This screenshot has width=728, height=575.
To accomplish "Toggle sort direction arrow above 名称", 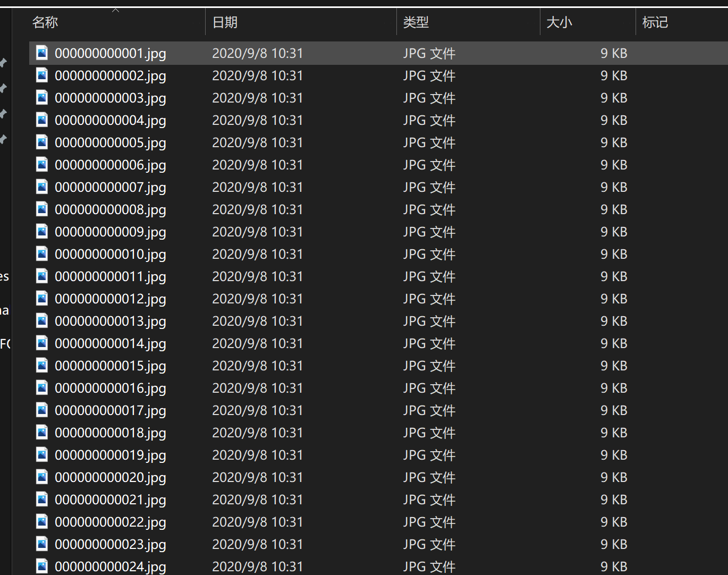I will pos(115,10).
